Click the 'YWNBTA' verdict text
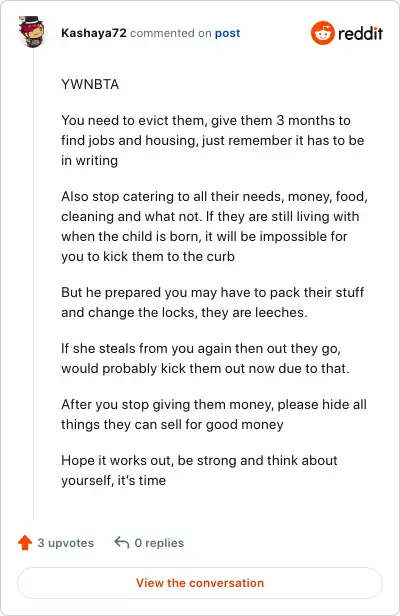 (90, 84)
